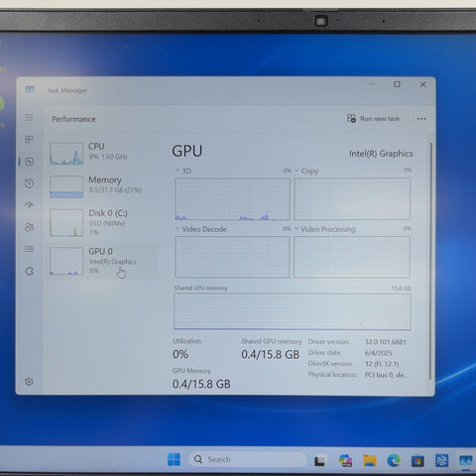Click Run new task button
Viewport: 476px width, 476px height.
click(373, 119)
